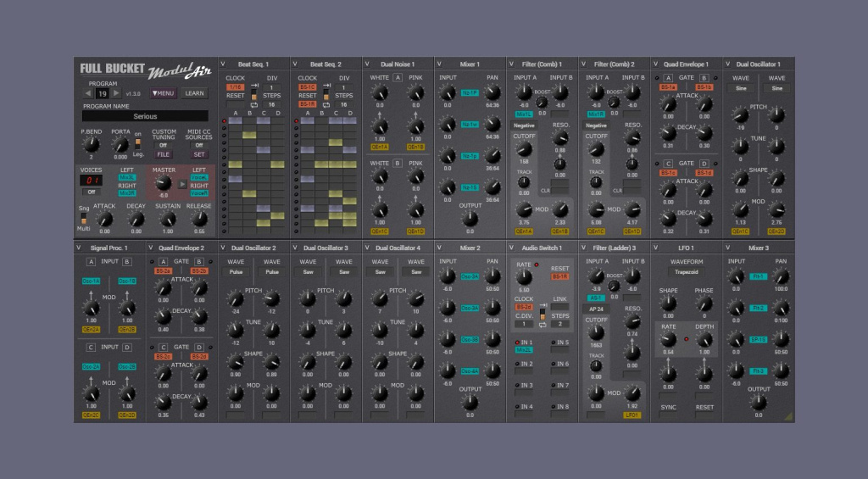Click the Serious program name field
Image resolution: width=868 pixels, height=479 pixels.
click(145, 116)
